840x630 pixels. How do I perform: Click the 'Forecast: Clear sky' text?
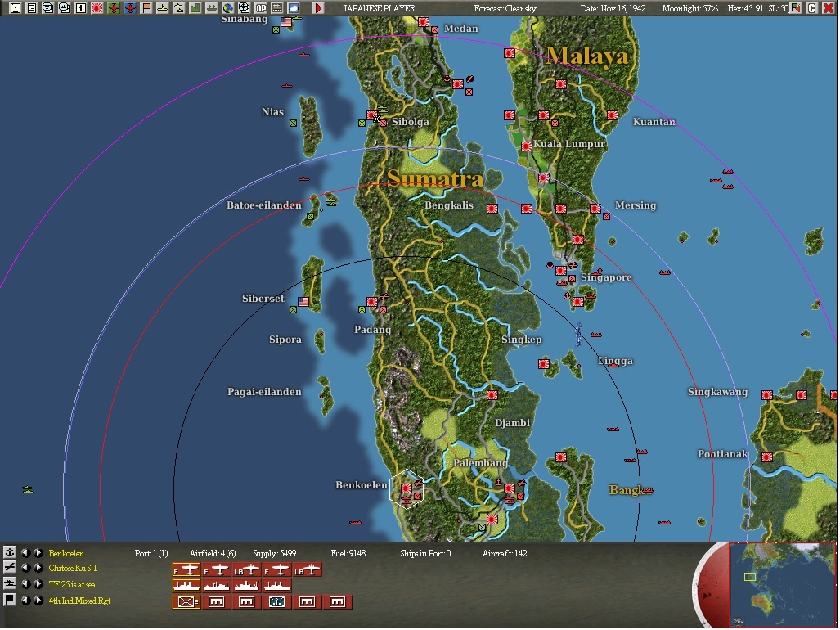(x=505, y=8)
